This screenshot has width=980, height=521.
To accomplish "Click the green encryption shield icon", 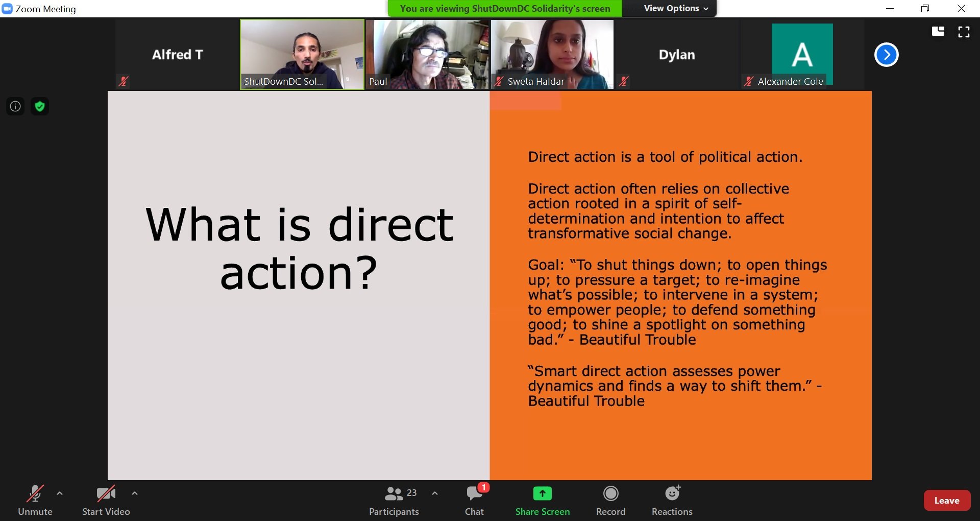I will point(40,106).
